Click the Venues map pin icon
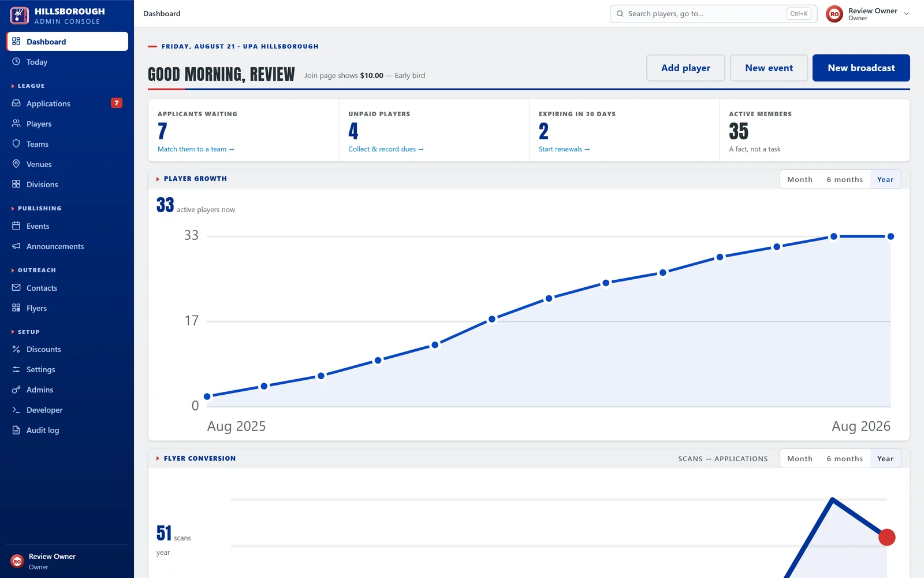The width and height of the screenshot is (924, 578). [x=16, y=164]
